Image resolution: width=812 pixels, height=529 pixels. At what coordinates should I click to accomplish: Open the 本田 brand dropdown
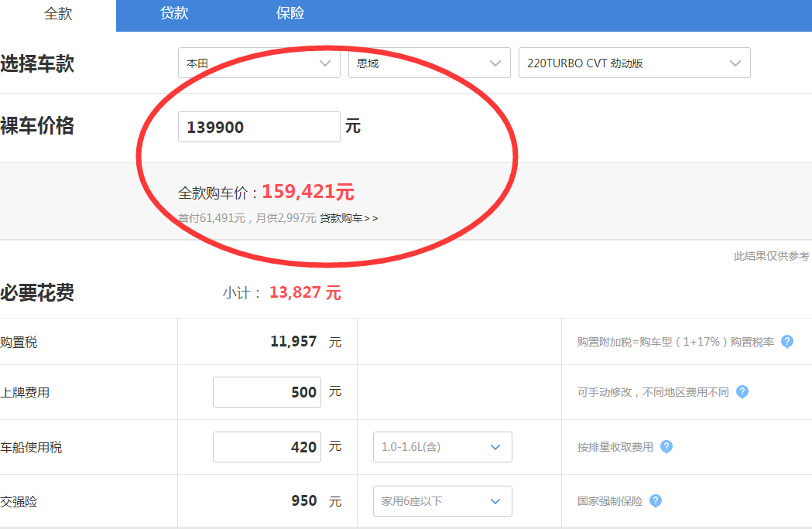259,63
